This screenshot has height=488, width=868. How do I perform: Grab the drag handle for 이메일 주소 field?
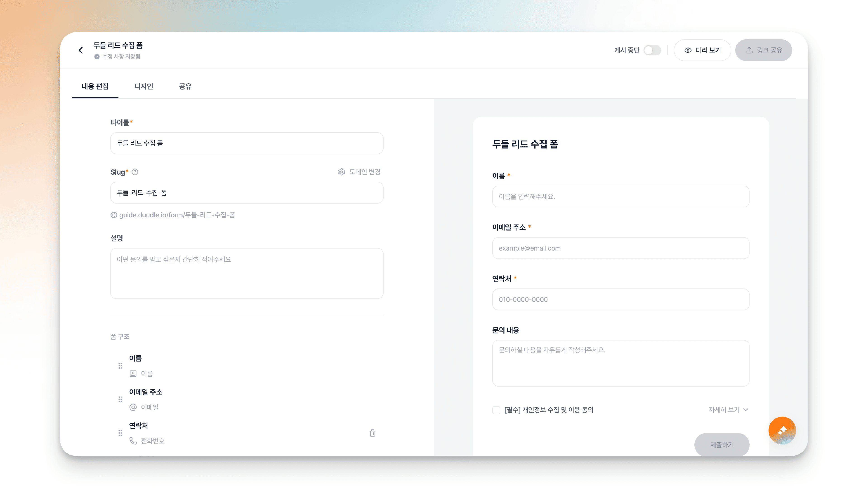(x=120, y=399)
